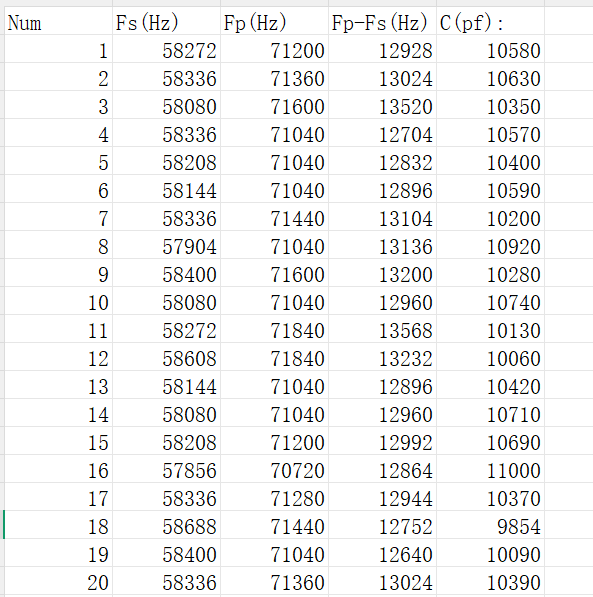Select the Num header cell

[58, 21]
